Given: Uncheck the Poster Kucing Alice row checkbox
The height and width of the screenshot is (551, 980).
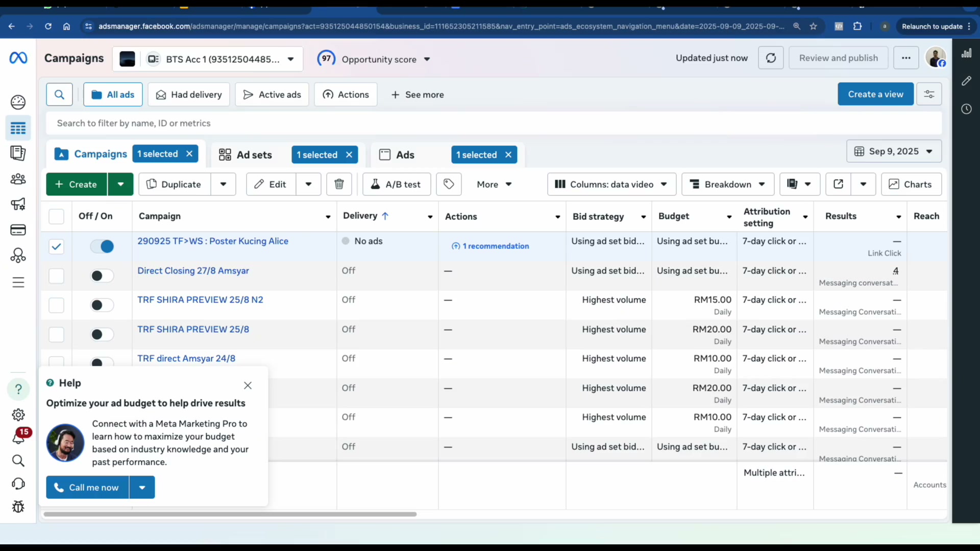Looking at the screenshot, I should (56, 246).
